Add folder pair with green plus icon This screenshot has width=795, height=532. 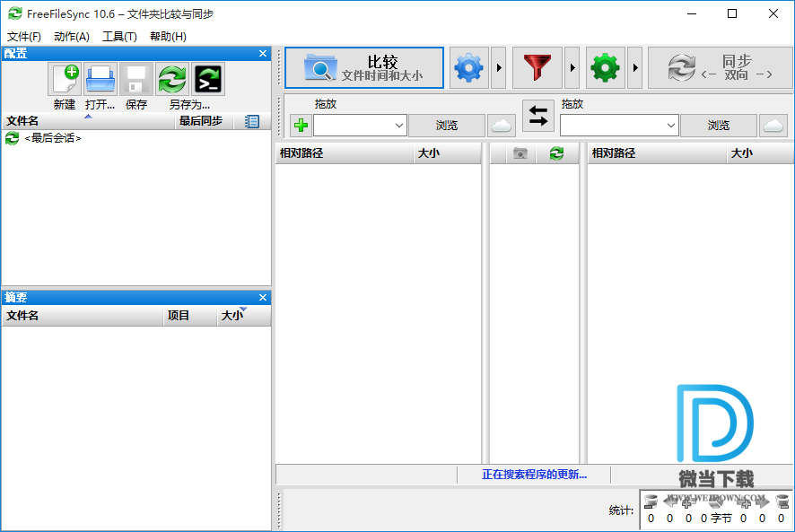tap(301, 126)
